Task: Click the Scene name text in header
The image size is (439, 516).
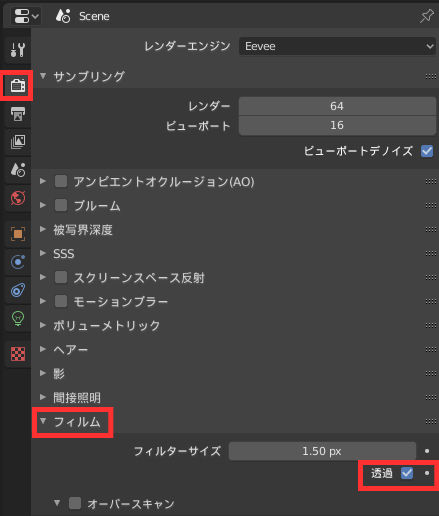Action: tap(94, 16)
